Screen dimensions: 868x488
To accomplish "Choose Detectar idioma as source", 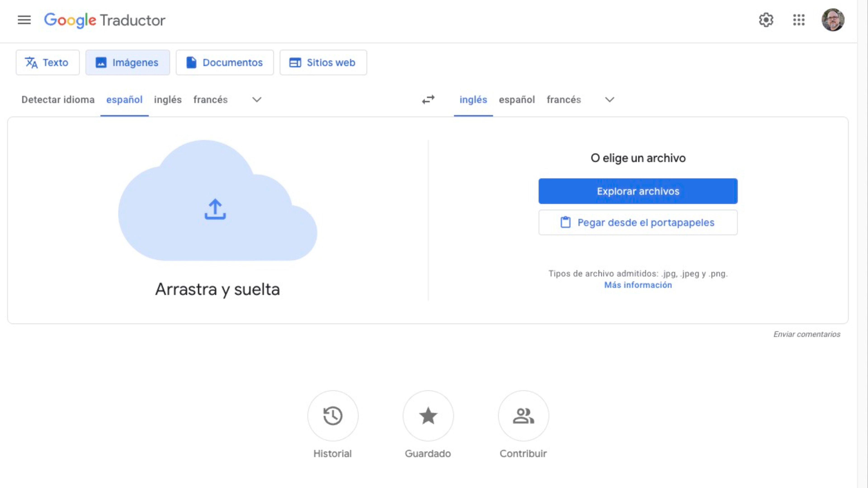I will click(x=58, y=100).
